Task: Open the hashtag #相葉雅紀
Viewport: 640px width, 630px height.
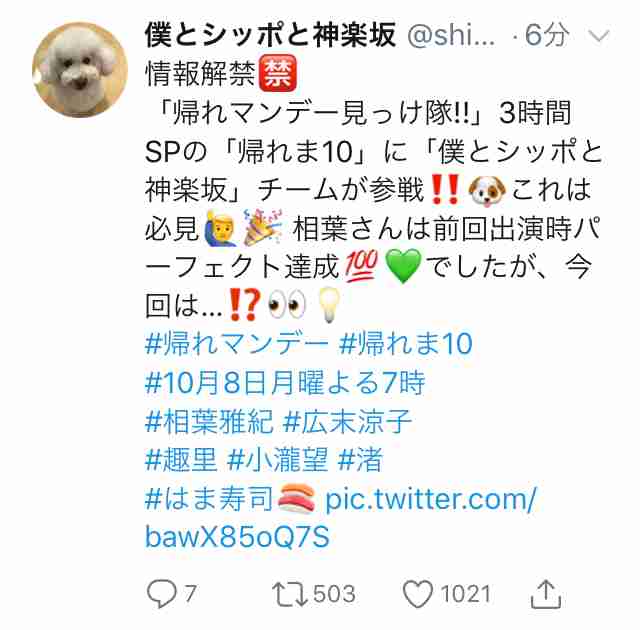Action: [x=209, y=421]
